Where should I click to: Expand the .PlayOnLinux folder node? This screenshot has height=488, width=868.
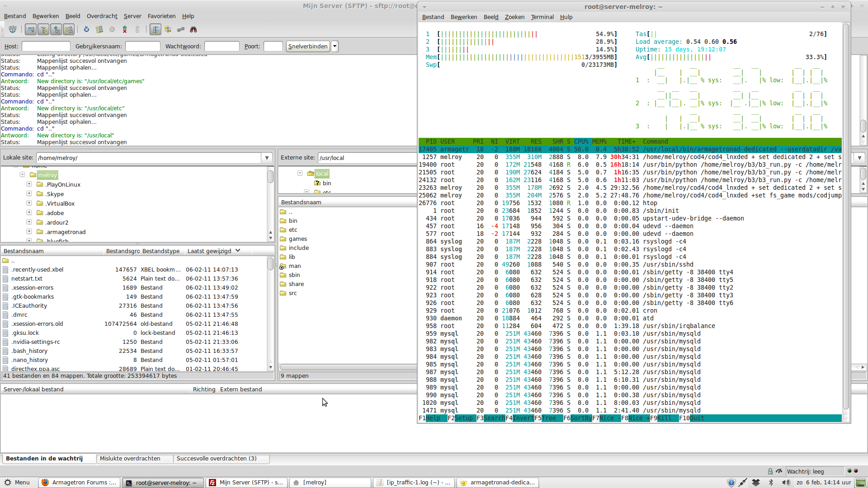click(29, 184)
